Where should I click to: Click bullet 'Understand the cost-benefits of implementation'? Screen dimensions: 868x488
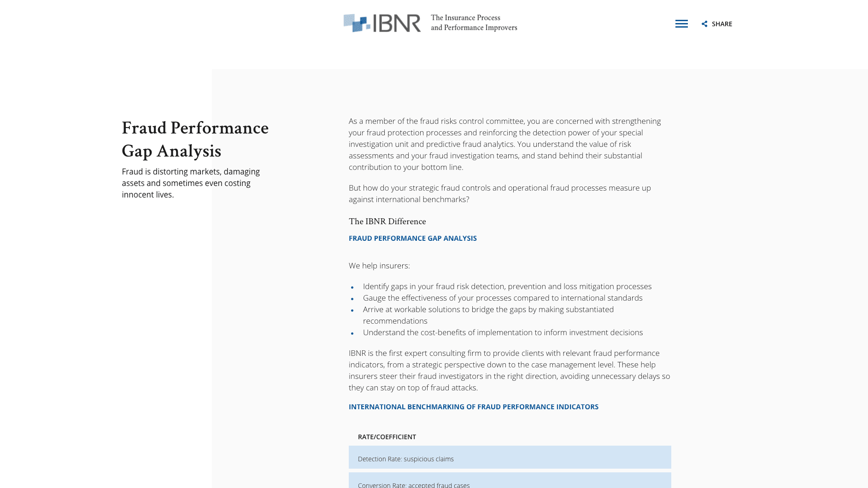[x=503, y=332]
